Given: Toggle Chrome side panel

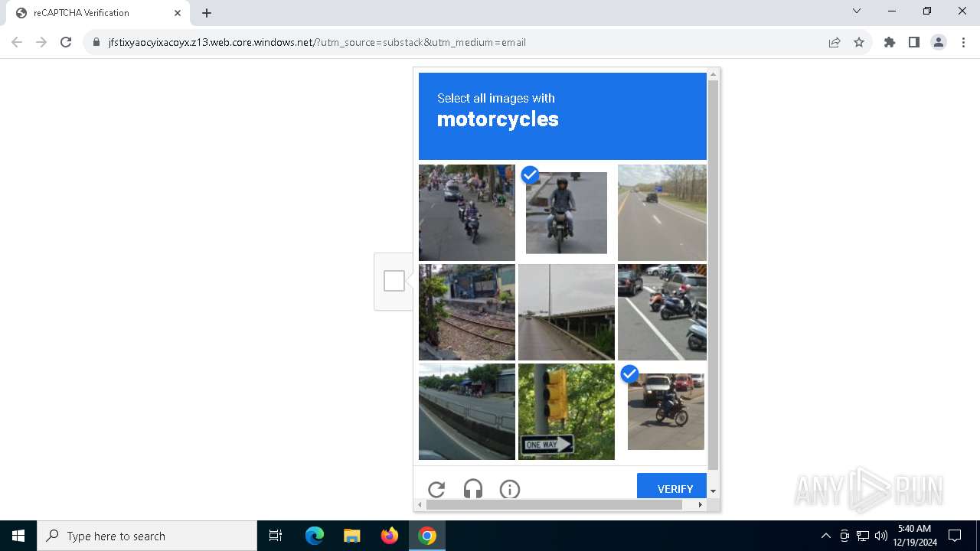Looking at the screenshot, I should click(x=914, y=42).
